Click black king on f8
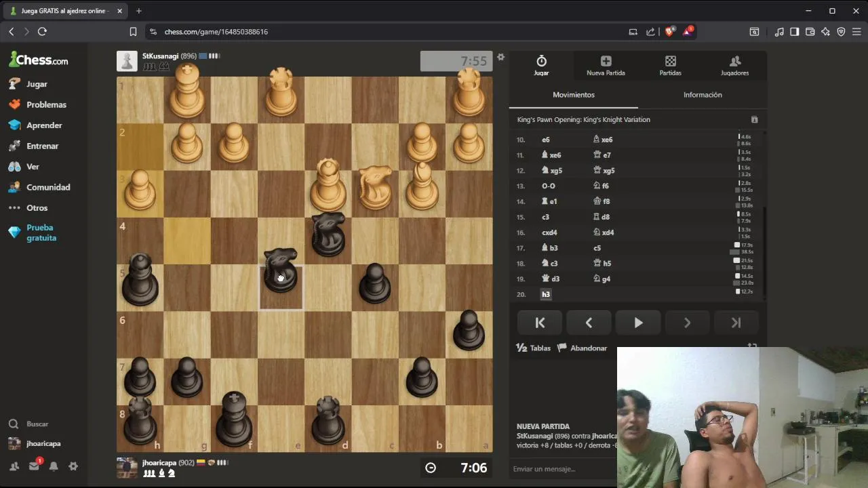 (x=234, y=419)
